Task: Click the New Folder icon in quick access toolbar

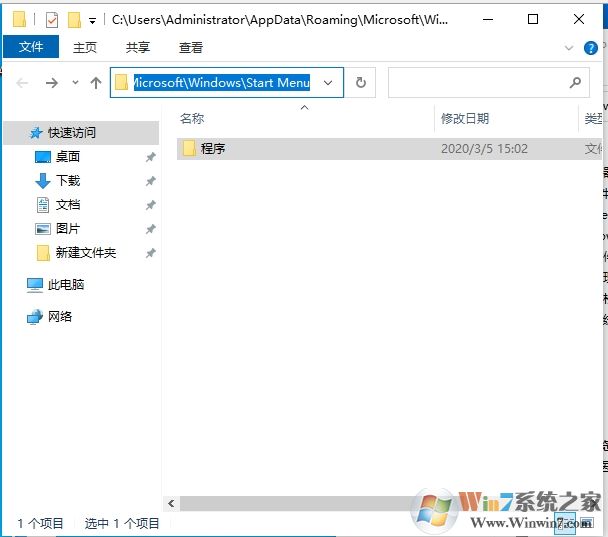Action: point(74,19)
